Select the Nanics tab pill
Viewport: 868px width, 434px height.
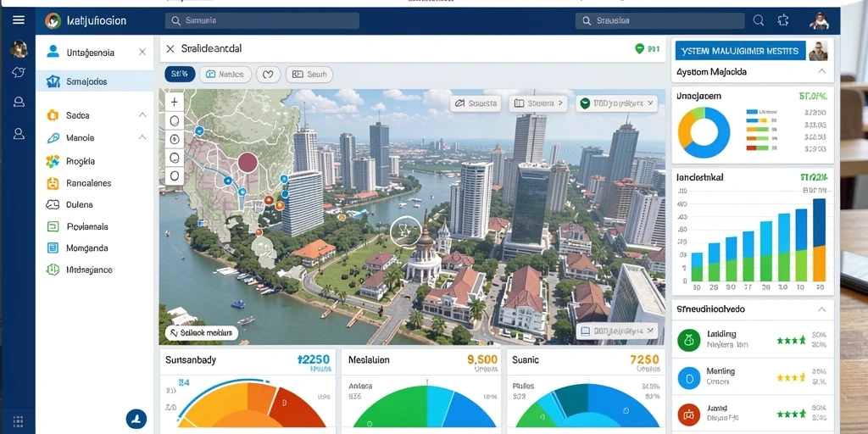point(225,75)
